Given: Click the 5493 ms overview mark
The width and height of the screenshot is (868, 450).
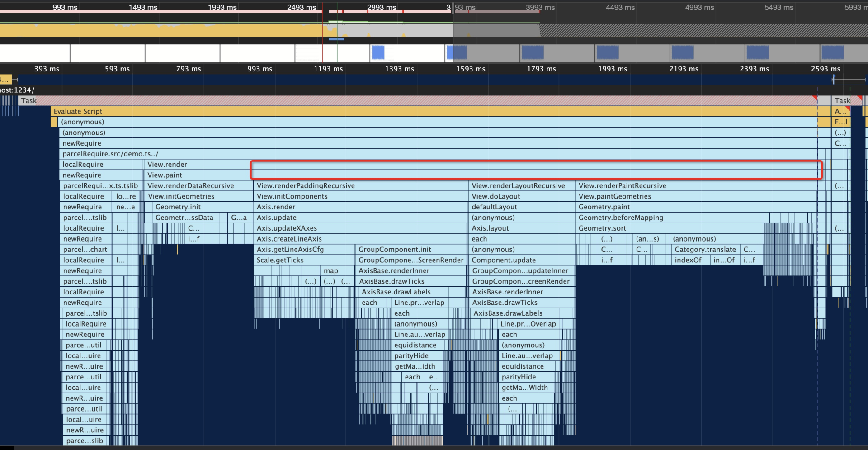Looking at the screenshot, I should (779, 7).
